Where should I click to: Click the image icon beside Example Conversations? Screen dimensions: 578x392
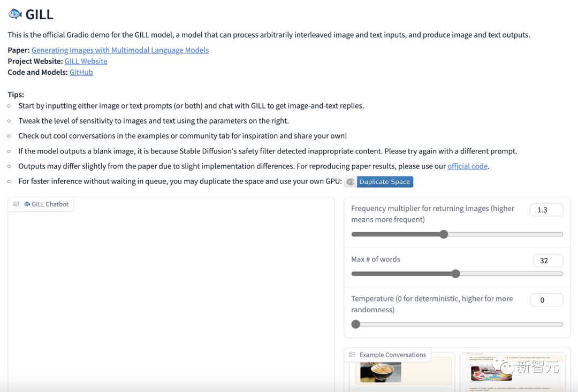point(352,355)
